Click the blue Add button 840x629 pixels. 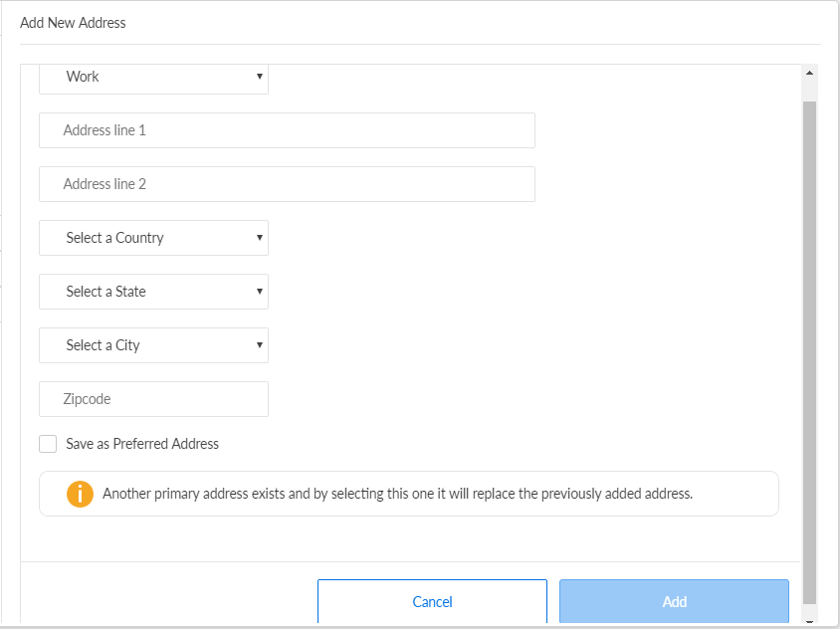tap(674, 601)
